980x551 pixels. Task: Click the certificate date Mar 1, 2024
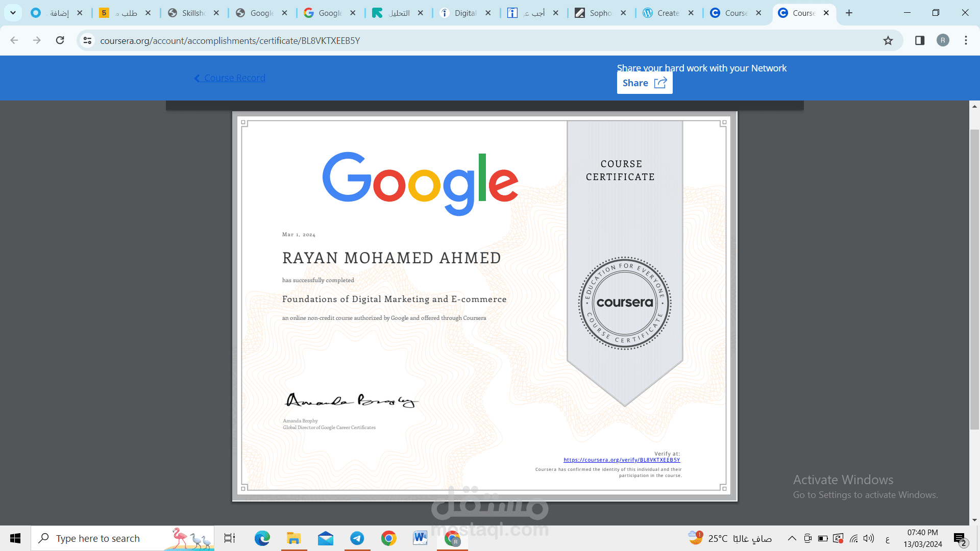point(299,235)
